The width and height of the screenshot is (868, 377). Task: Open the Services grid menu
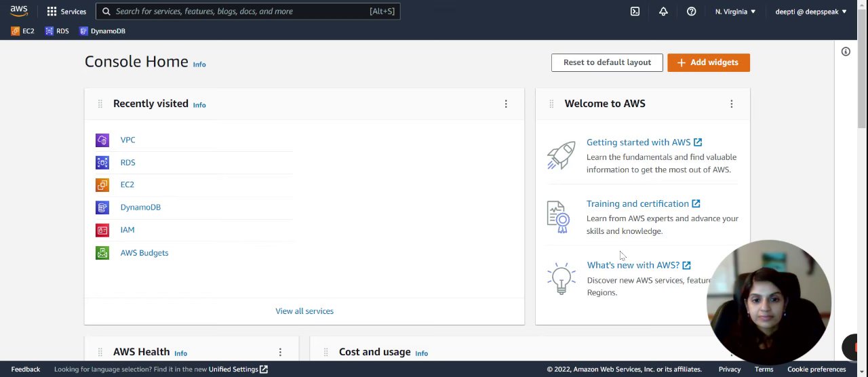[66, 12]
